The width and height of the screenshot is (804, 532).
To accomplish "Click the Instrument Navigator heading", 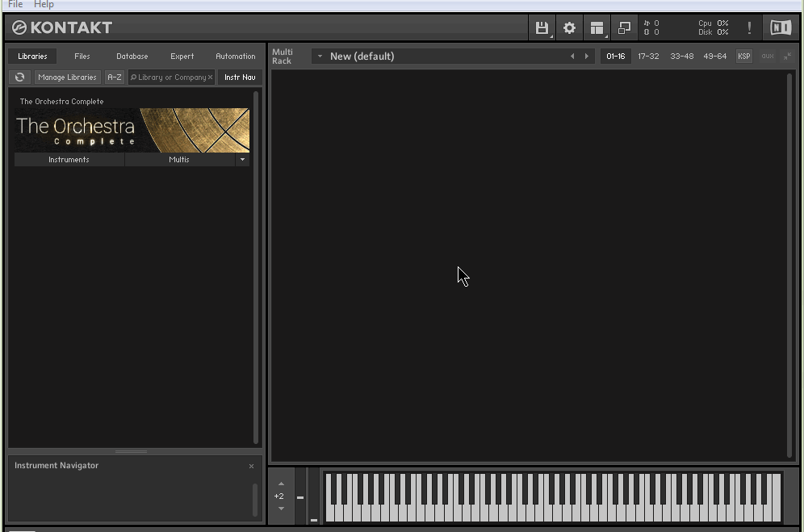I will click(57, 465).
